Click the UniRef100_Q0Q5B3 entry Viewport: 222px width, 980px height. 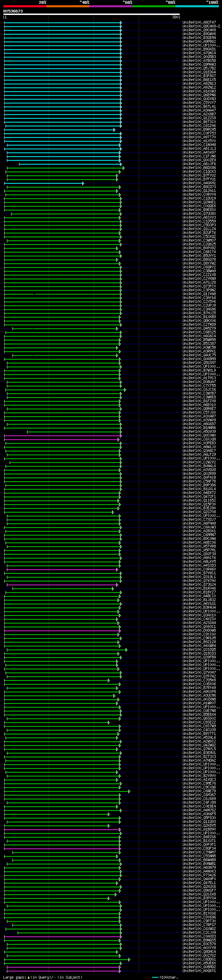coord(199,57)
